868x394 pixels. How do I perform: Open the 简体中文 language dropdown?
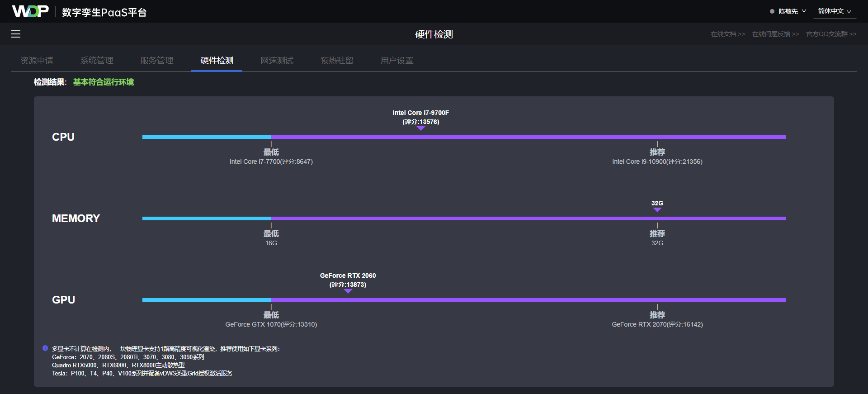click(x=834, y=11)
